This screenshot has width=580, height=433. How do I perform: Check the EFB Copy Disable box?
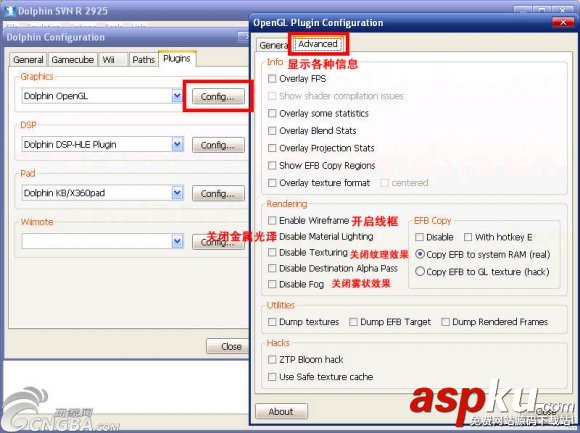click(419, 237)
